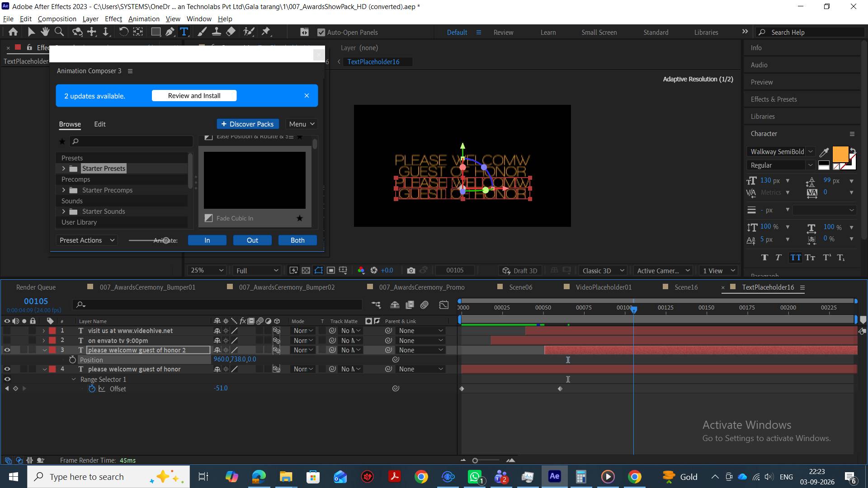
Task: Open the Composition menu
Action: click(x=57, y=19)
